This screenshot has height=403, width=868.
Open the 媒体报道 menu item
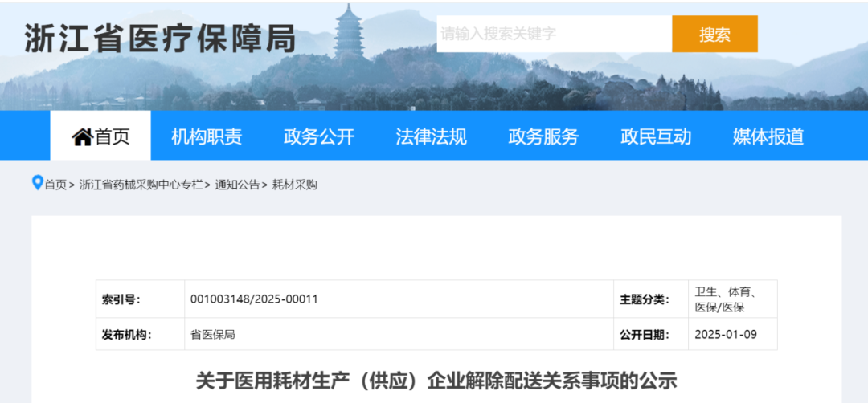[x=768, y=136]
